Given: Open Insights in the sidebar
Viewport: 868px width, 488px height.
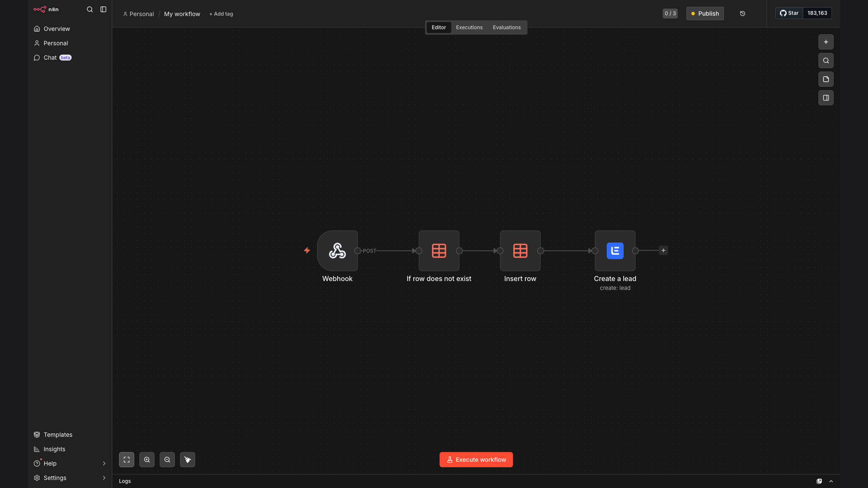Looking at the screenshot, I should (x=70, y=449).
